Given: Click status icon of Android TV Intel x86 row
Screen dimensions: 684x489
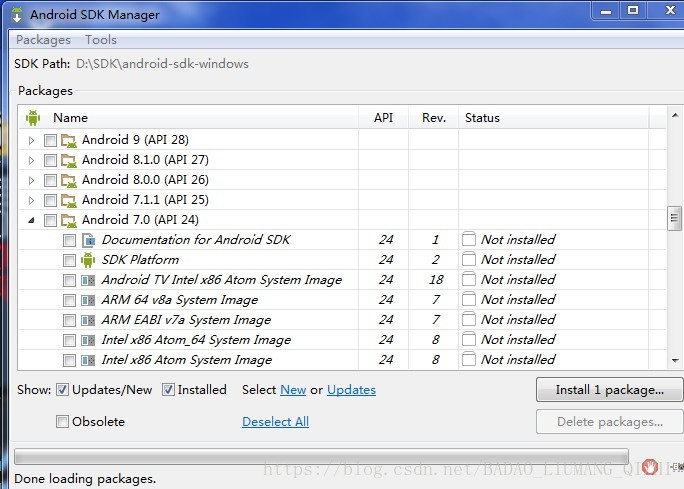Looking at the screenshot, I should [469, 279].
